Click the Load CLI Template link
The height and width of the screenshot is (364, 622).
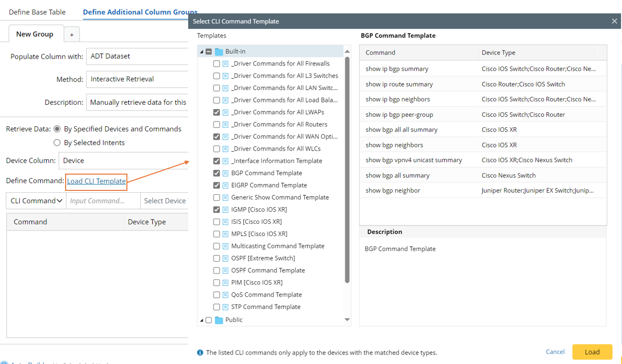[x=96, y=181]
